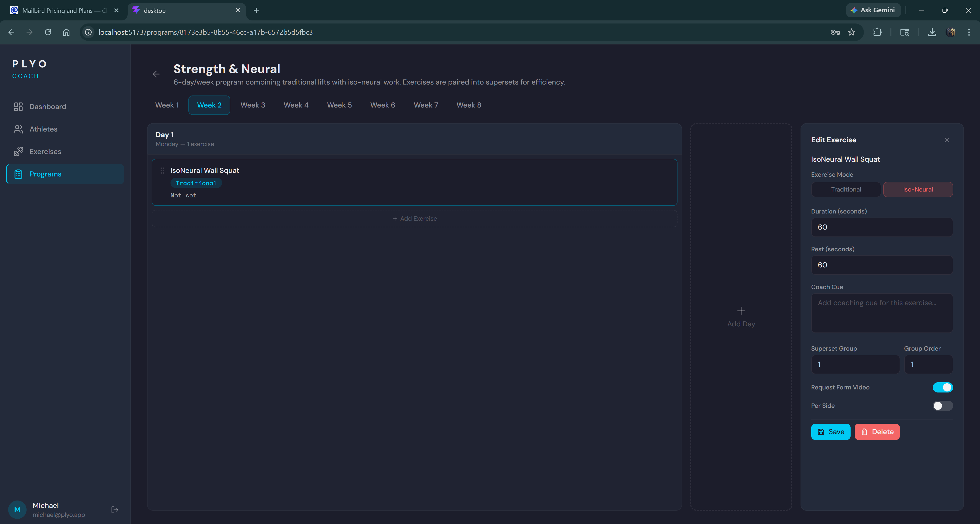Image resolution: width=980 pixels, height=524 pixels.
Task: Open Week 7 tab
Action: click(426, 105)
